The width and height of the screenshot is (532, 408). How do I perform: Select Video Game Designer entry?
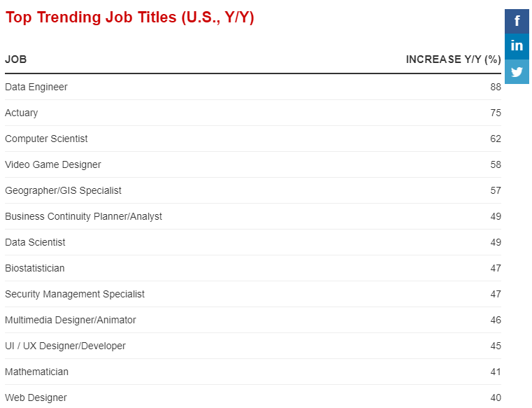(x=53, y=164)
